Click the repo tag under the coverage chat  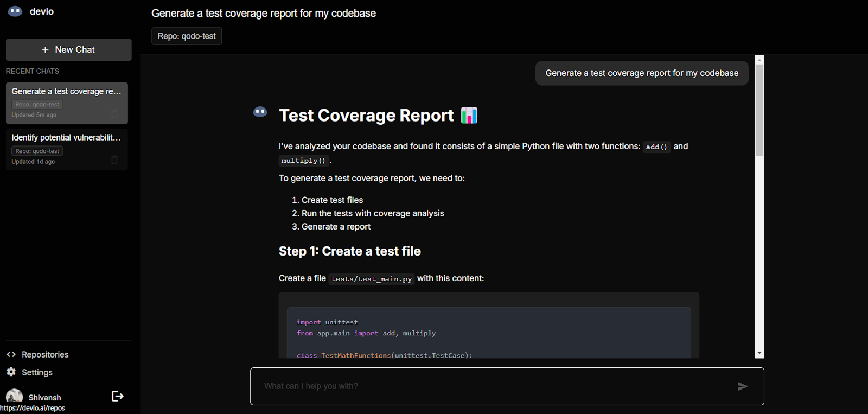[37, 105]
